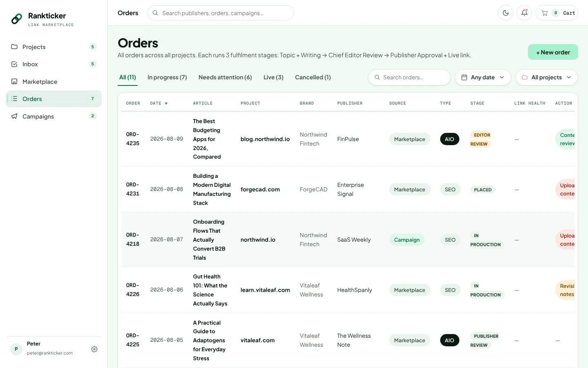This screenshot has width=588, height=368.
Task: Open the All projects dropdown
Action: pyautogui.click(x=546, y=77)
